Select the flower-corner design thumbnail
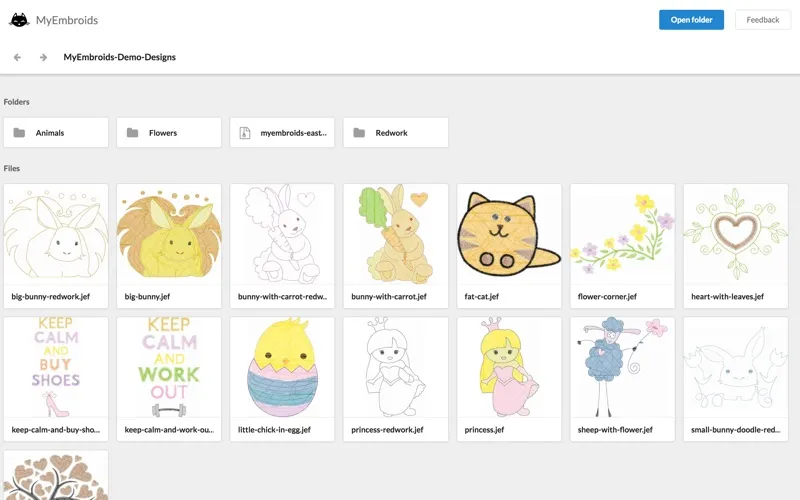This screenshot has height=500, width=800. [622, 234]
